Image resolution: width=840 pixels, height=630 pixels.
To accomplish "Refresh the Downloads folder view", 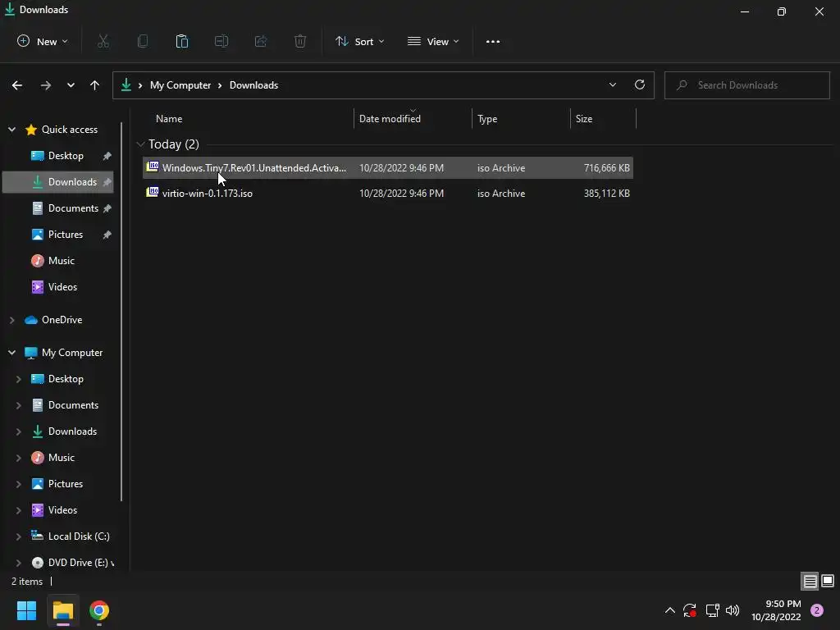I will pos(640,84).
